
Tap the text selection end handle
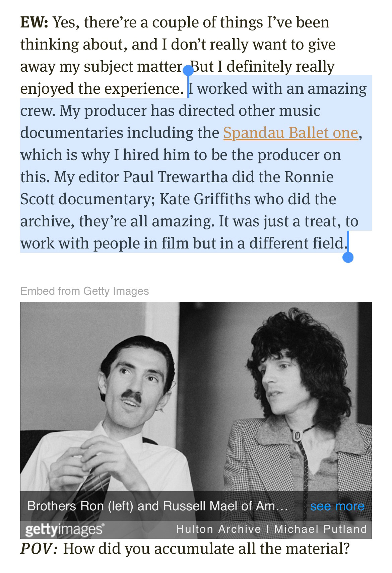(x=348, y=257)
